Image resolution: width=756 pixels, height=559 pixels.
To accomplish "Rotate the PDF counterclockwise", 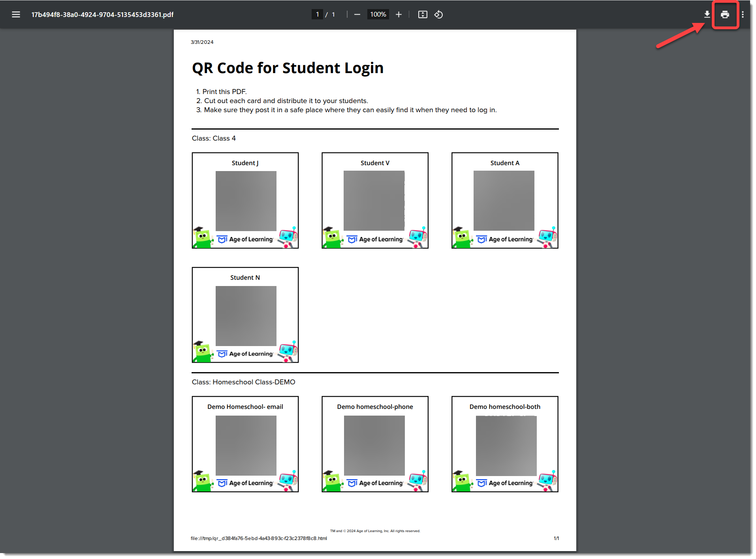I will [438, 15].
